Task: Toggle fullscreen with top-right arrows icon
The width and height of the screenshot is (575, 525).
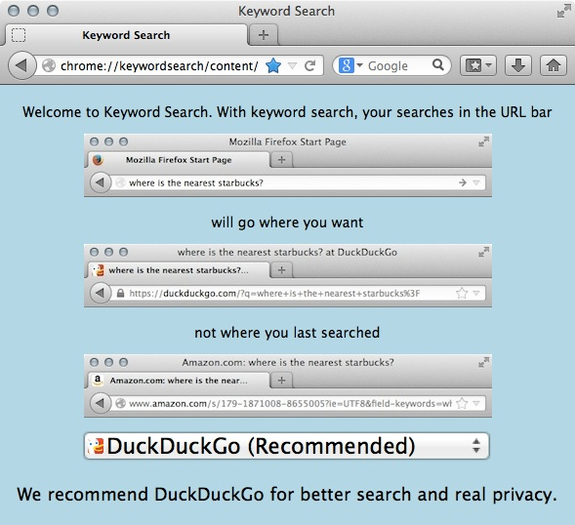Action: coord(564,11)
